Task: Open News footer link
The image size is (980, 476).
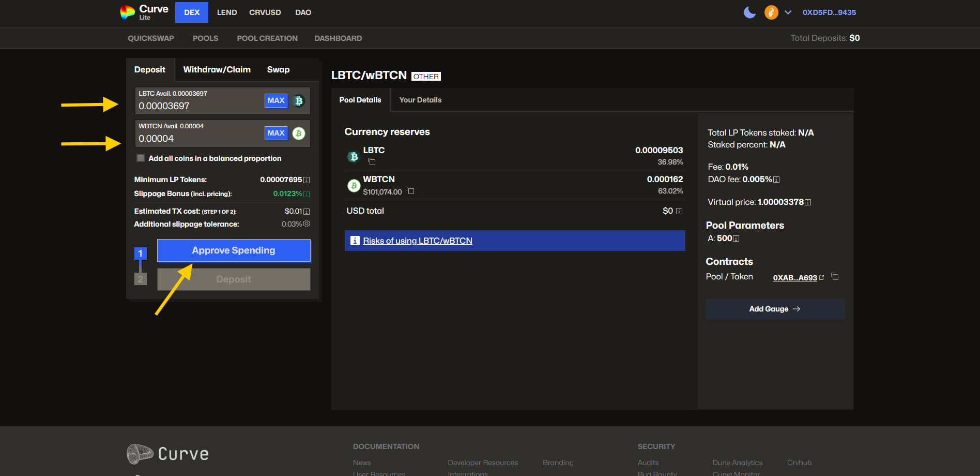Action: [x=362, y=463]
